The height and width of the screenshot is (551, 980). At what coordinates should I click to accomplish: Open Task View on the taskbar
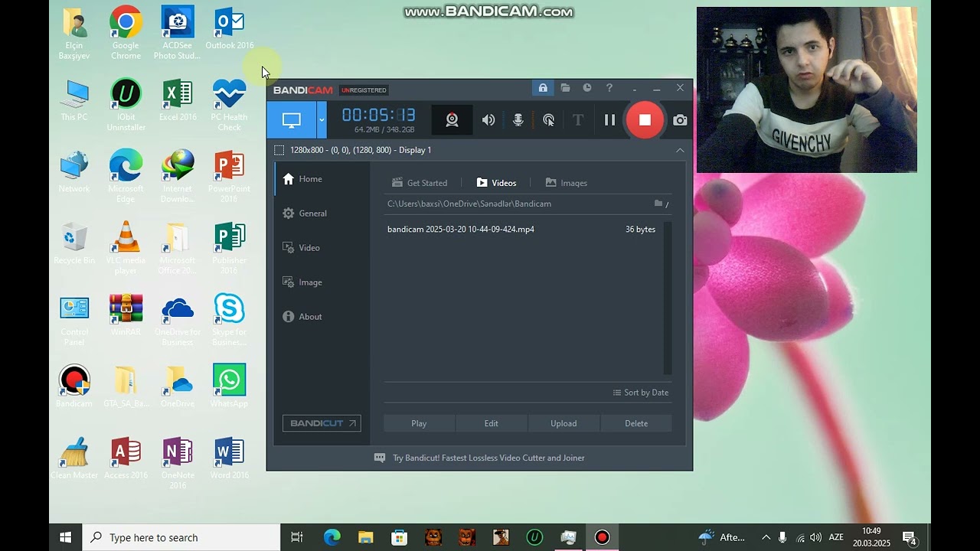pyautogui.click(x=297, y=537)
